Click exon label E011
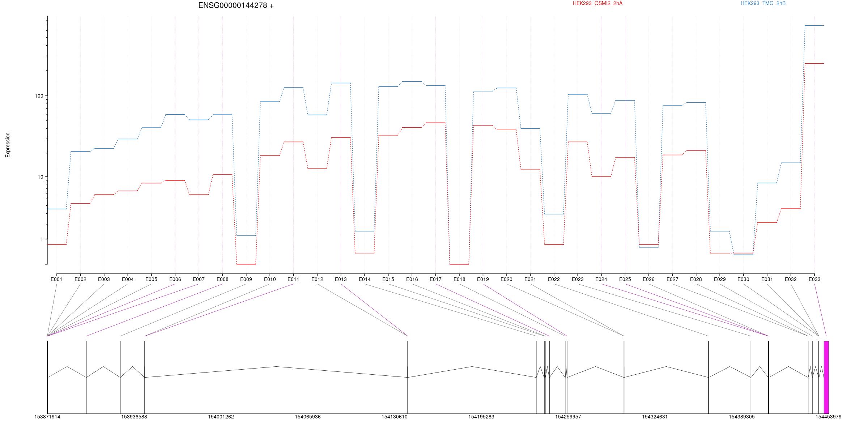 point(293,279)
